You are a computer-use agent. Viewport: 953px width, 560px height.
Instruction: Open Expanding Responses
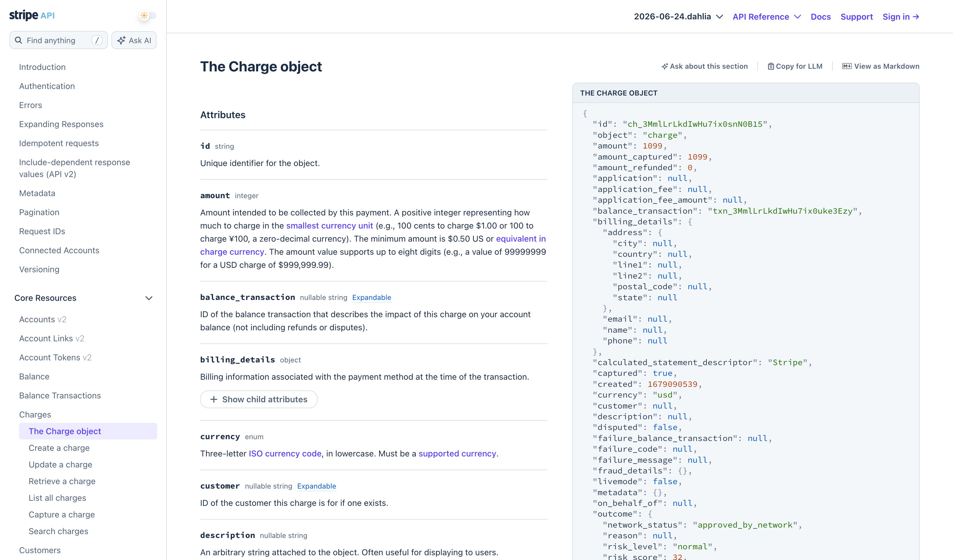[61, 124]
